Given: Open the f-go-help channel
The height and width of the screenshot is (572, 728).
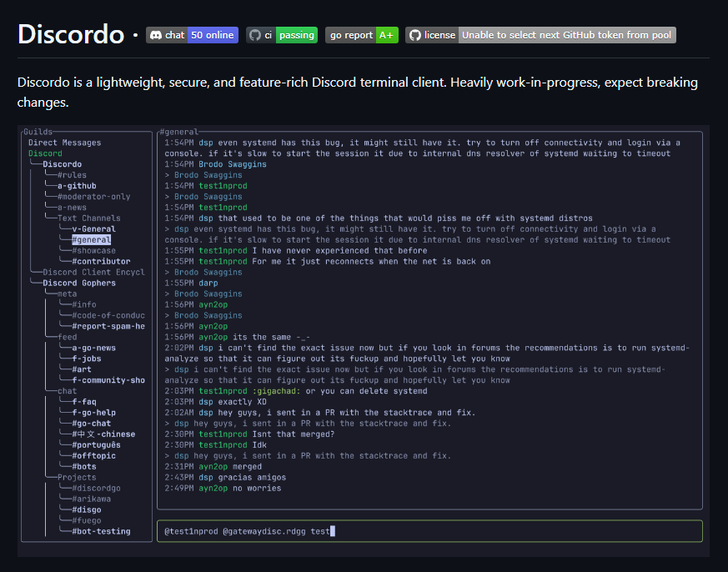Looking at the screenshot, I should (93, 412).
